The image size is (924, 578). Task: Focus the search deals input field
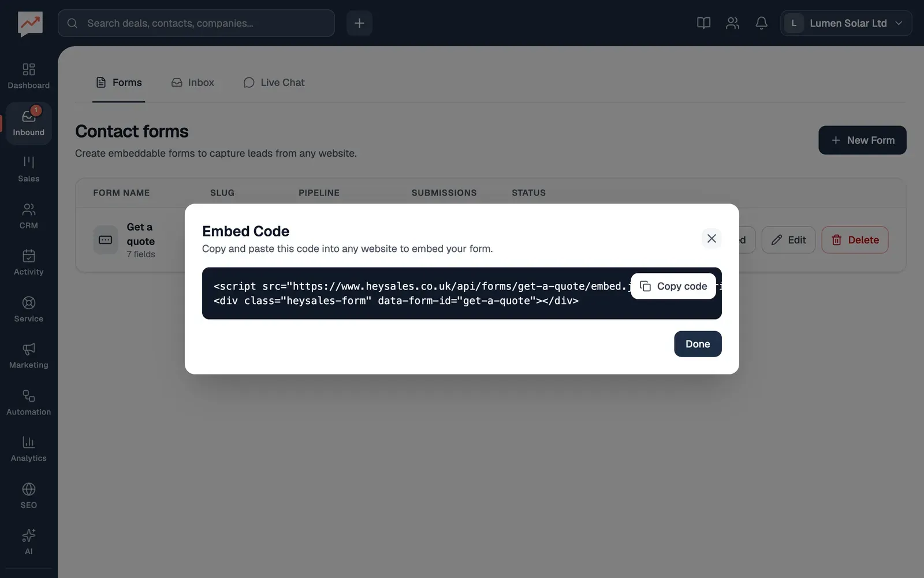(196, 23)
